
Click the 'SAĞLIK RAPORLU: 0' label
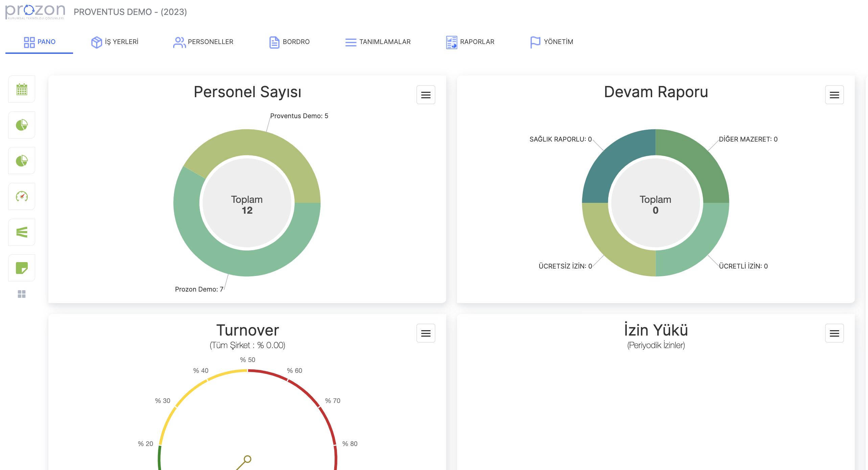coord(561,139)
